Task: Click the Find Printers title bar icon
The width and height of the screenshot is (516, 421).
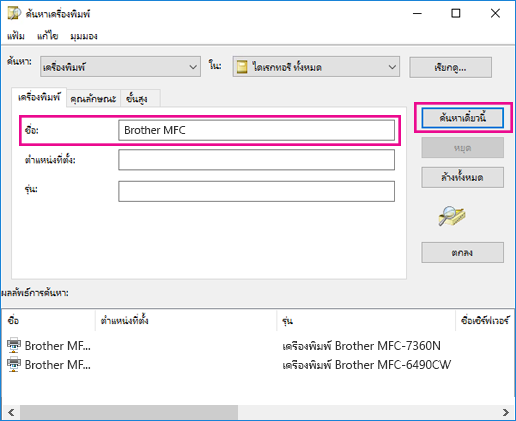Action: click(14, 14)
